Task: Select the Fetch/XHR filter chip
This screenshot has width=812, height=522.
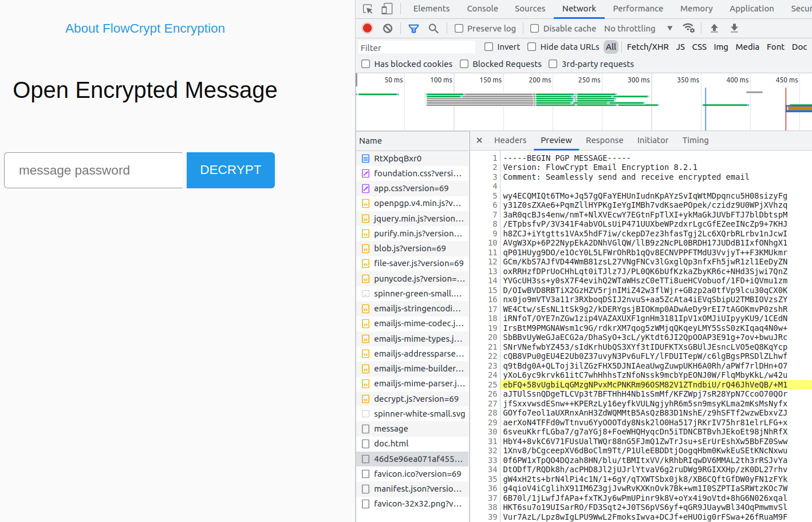Action: click(647, 47)
